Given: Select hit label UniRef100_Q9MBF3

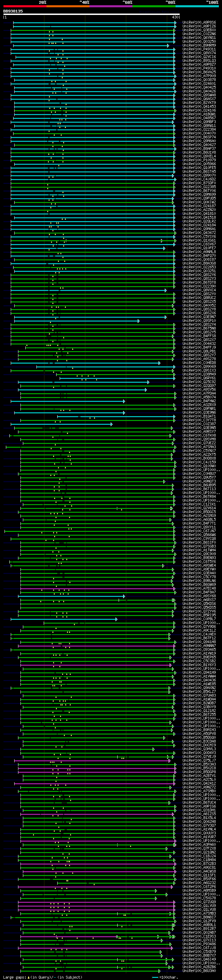Looking at the screenshot, I should 199,122.
